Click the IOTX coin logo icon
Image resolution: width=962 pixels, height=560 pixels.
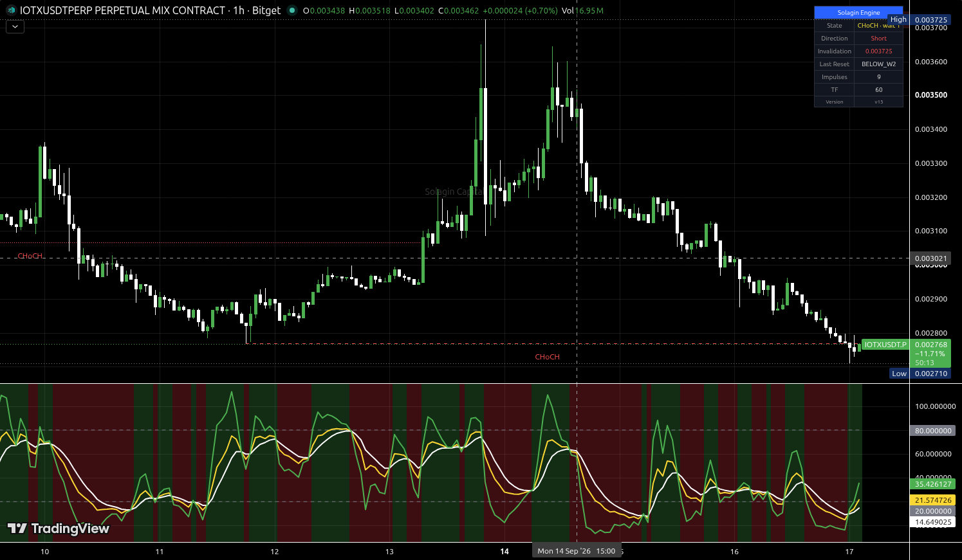pos(10,10)
